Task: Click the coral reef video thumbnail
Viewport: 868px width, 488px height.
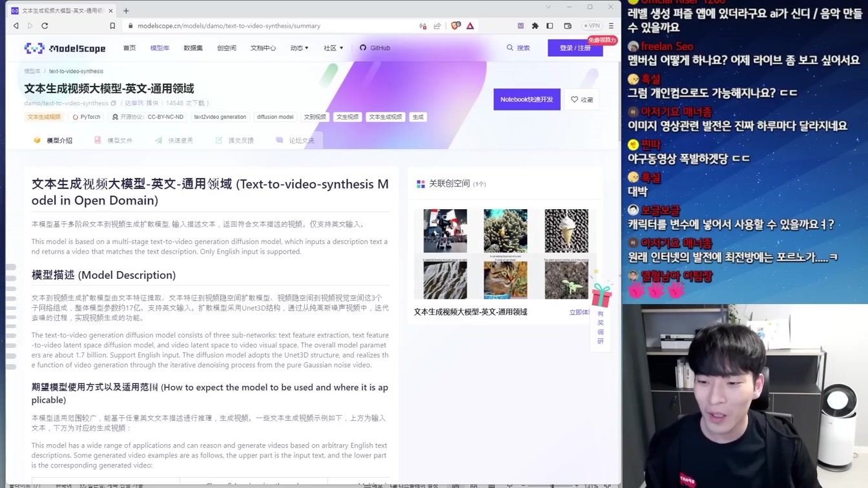Action: click(x=506, y=230)
